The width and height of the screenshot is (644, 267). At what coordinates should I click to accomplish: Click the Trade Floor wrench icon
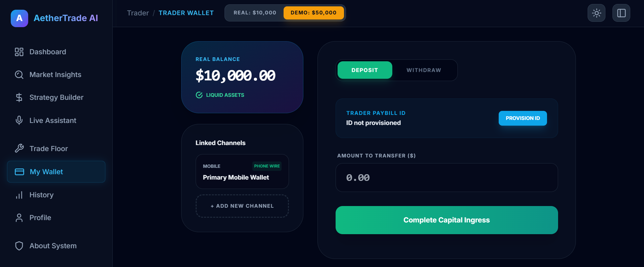(x=19, y=148)
